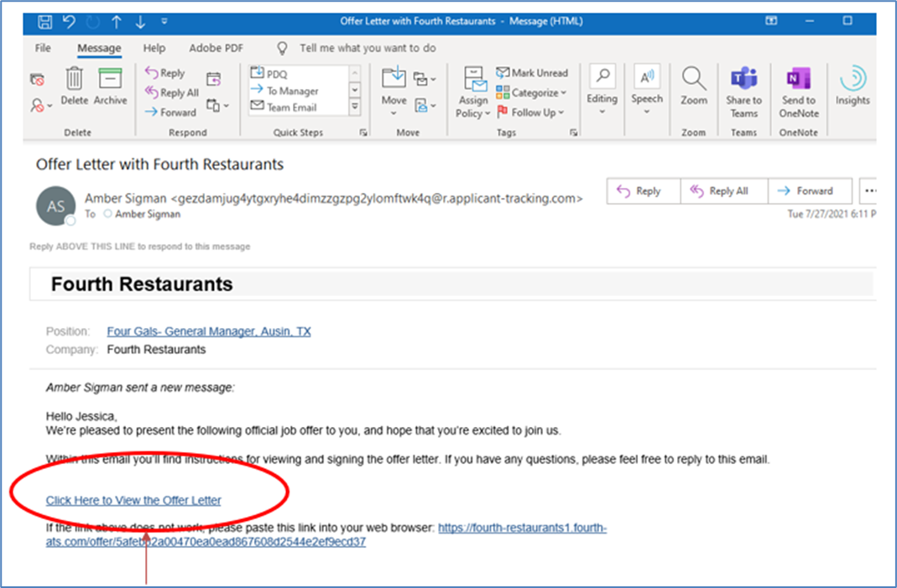This screenshot has width=897, height=588.
Task: Send this message to OneNote
Action: tap(799, 92)
